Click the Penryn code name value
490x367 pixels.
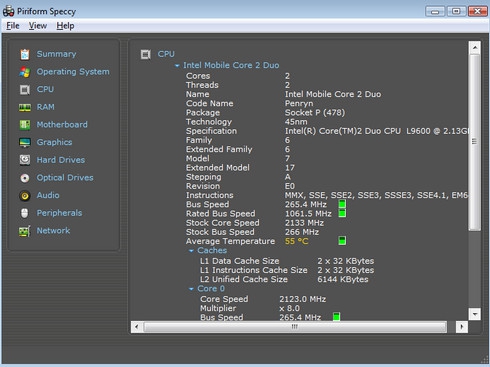[299, 103]
